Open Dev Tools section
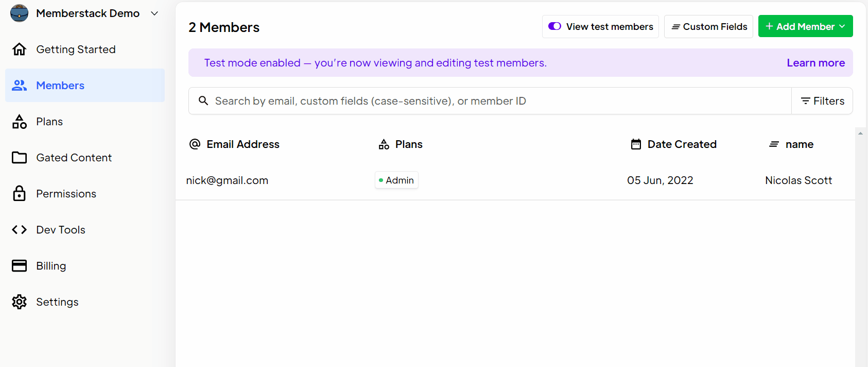 tap(61, 230)
